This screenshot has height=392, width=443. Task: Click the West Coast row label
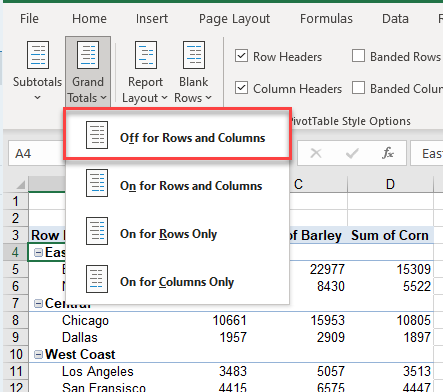(80, 354)
